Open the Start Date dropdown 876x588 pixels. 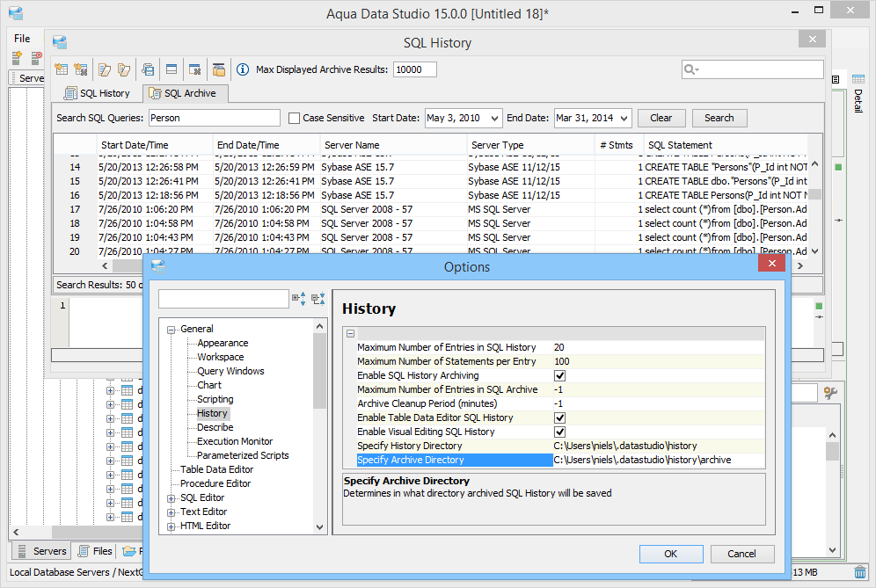pos(494,119)
